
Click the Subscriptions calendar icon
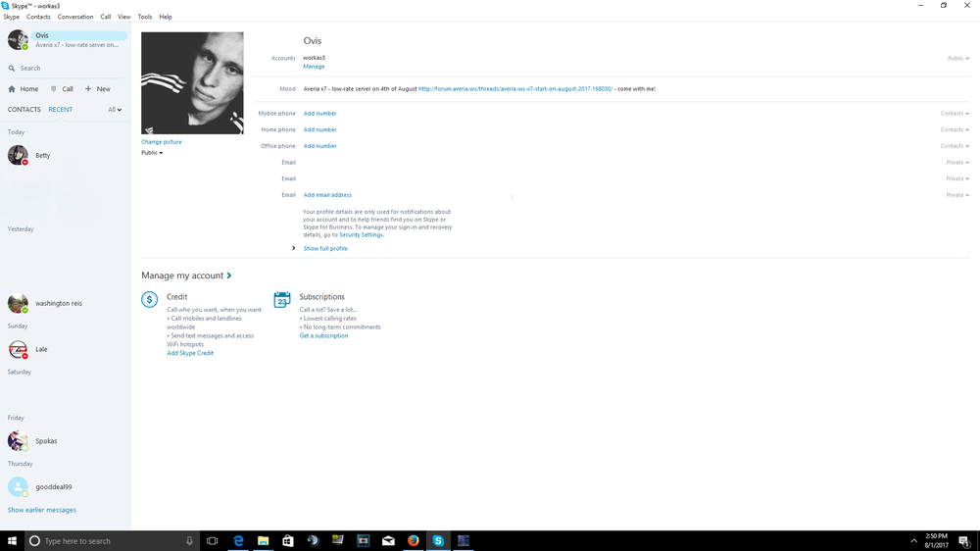coord(282,300)
